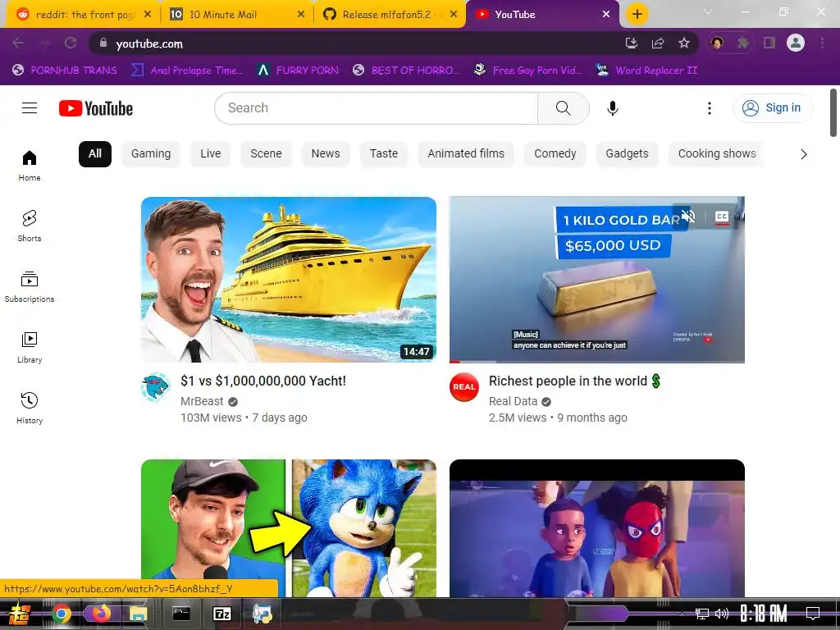Open History in sidebar
Image resolution: width=840 pixels, height=630 pixels.
click(30, 409)
